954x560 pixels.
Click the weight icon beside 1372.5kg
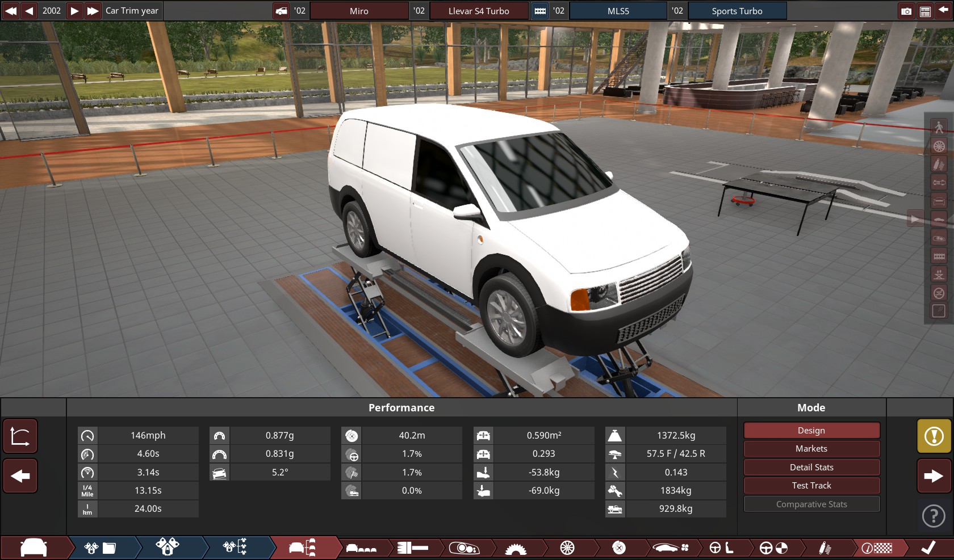(x=614, y=436)
